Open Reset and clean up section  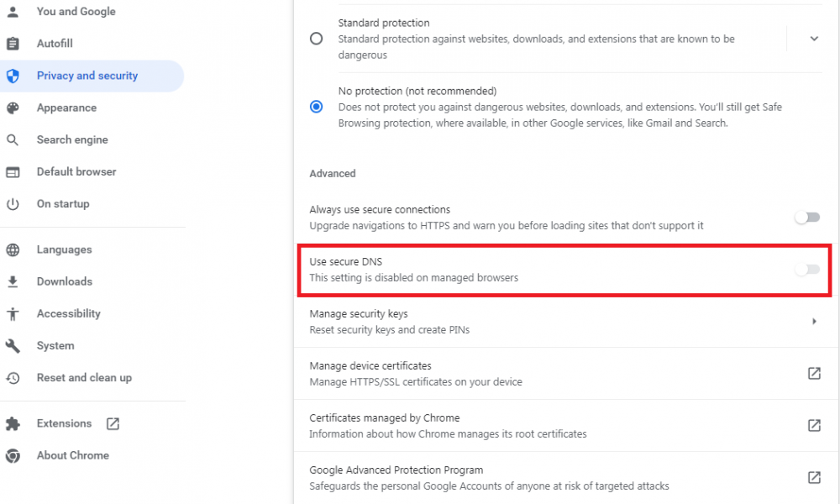coord(84,377)
